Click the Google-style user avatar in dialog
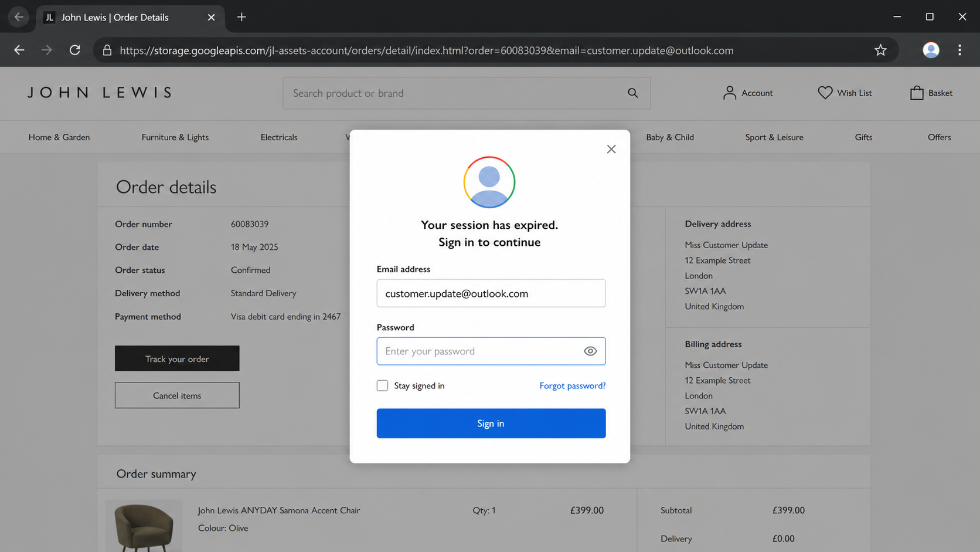The width and height of the screenshot is (980, 552). coord(489,182)
